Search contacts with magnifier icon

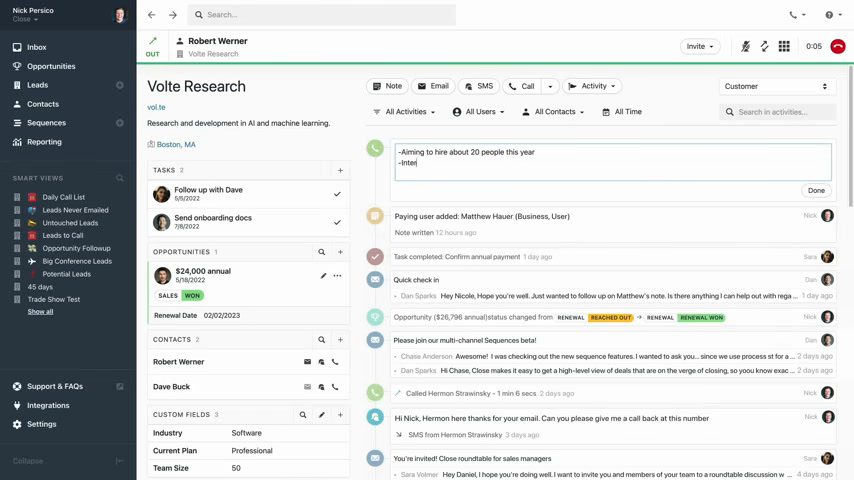(x=322, y=339)
